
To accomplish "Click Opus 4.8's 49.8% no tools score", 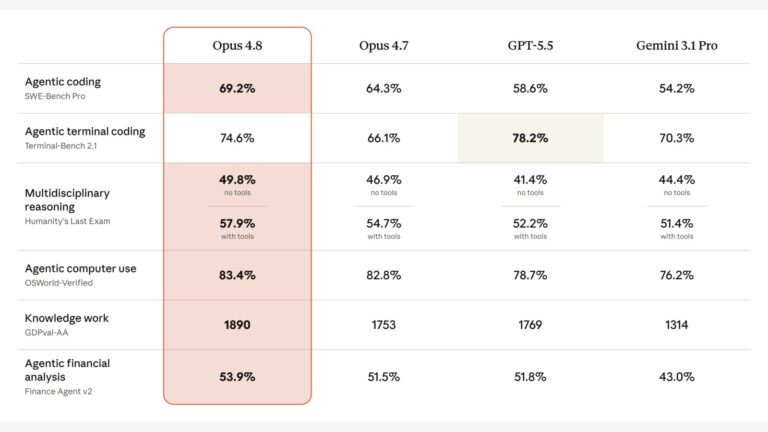I will click(x=237, y=180).
